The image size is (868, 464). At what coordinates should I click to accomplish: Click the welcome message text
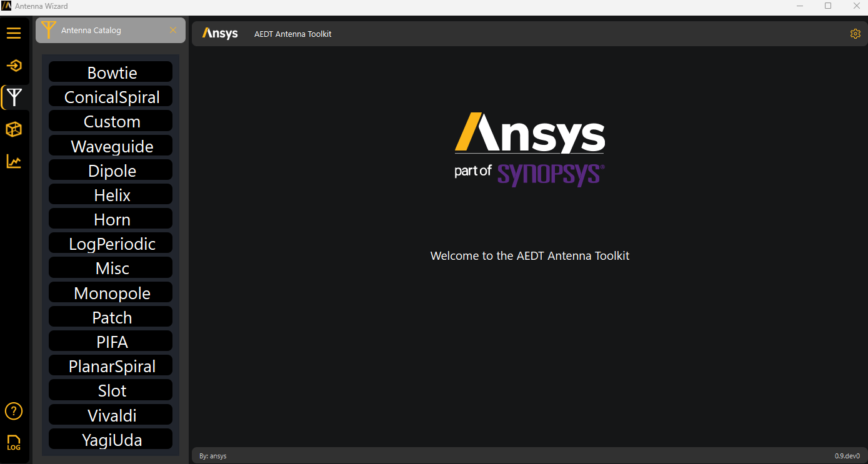(x=530, y=255)
